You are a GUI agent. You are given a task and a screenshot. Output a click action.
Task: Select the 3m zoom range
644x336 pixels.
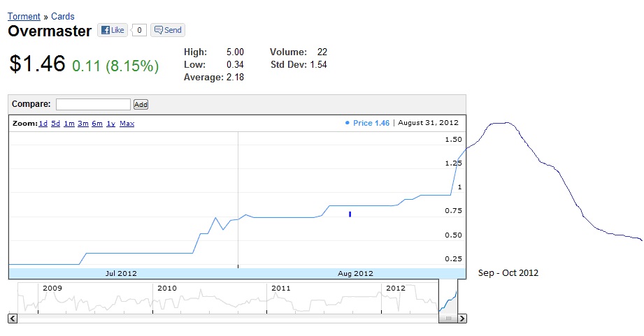click(x=83, y=124)
